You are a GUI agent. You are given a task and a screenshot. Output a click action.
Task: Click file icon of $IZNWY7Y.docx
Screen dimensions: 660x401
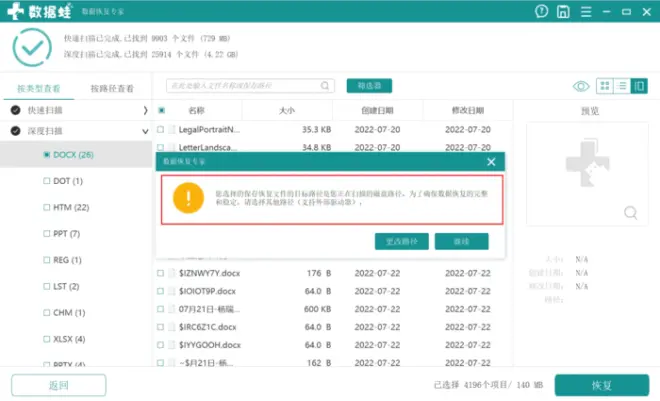(171, 273)
